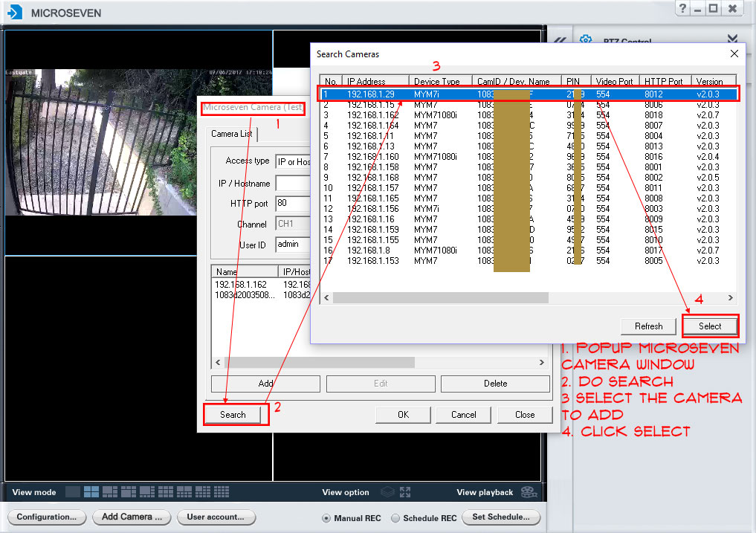The image size is (756, 533).
Task: Select the 192.168.1.162 entry in Camera List
Action: click(262, 285)
